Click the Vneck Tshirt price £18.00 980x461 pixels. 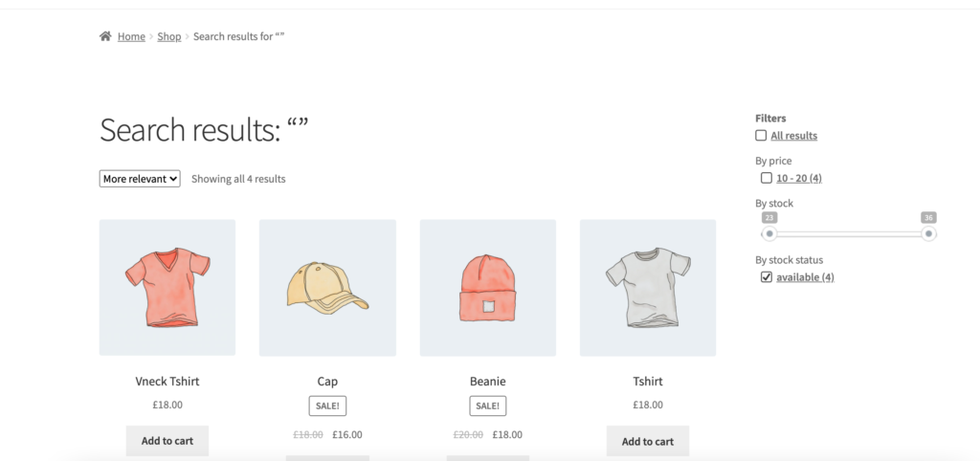167,405
